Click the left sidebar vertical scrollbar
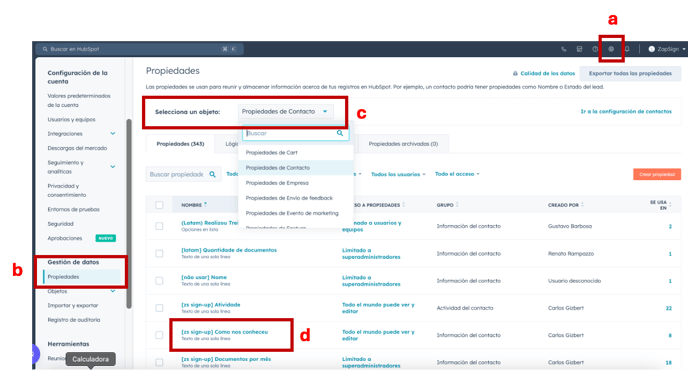The image size is (688, 370). coord(129,213)
